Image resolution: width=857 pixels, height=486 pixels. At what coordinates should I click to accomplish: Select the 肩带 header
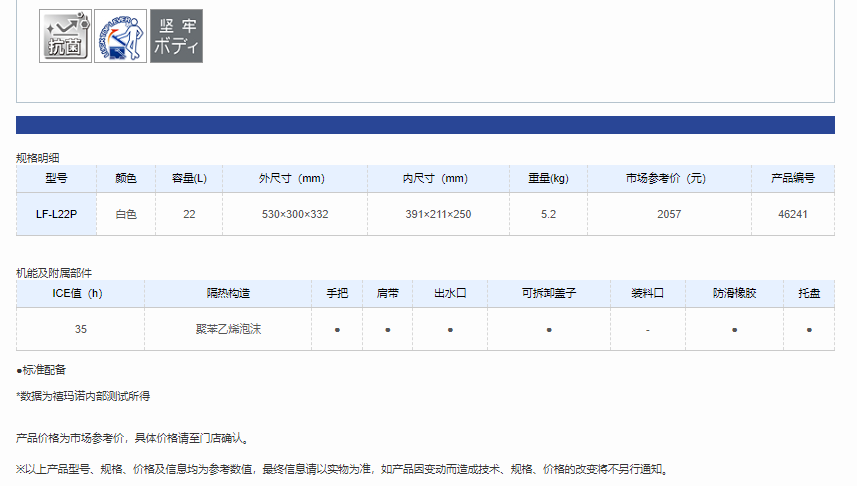tap(388, 294)
